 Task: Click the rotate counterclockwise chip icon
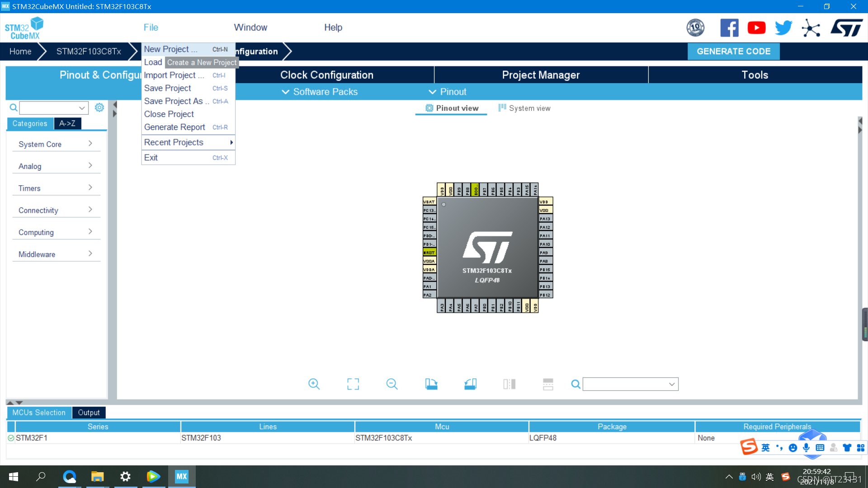pyautogui.click(x=470, y=384)
